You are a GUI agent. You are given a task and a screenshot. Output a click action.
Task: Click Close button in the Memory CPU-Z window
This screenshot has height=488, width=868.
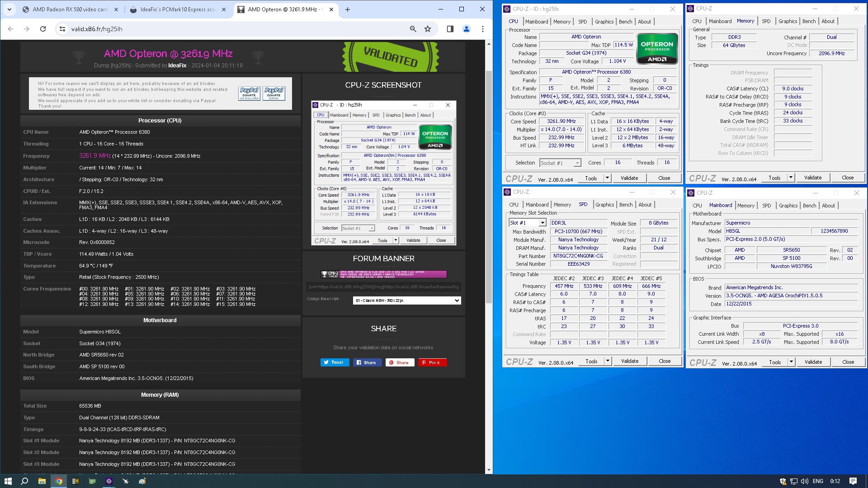848,178
